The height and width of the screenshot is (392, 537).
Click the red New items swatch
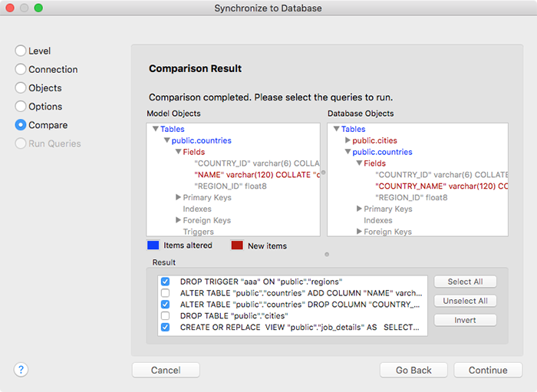point(237,245)
